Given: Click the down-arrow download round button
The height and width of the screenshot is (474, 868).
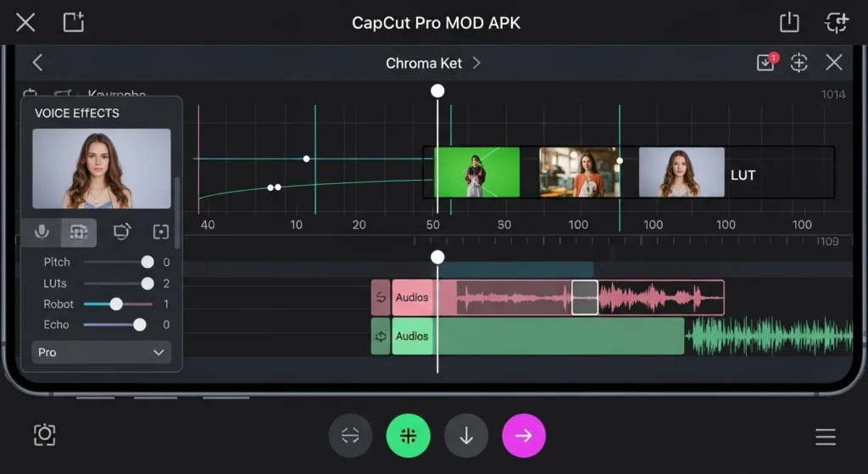Looking at the screenshot, I should [x=466, y=436].
